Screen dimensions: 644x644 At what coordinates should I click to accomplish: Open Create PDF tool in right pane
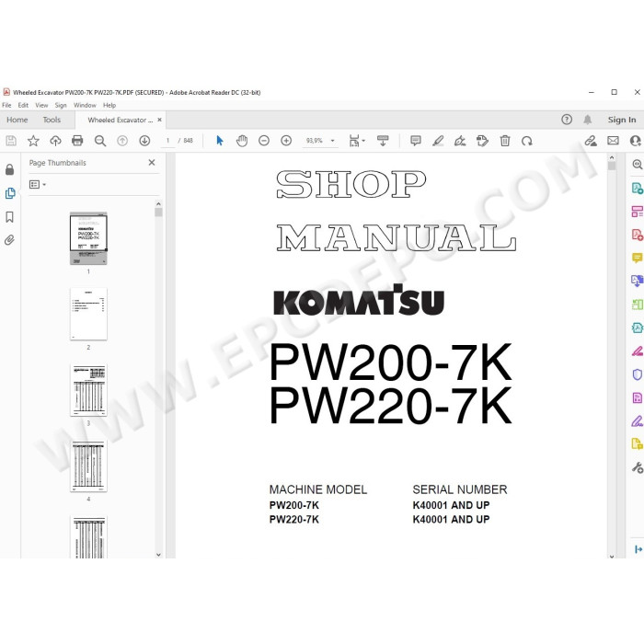click(x=637, y=235)
